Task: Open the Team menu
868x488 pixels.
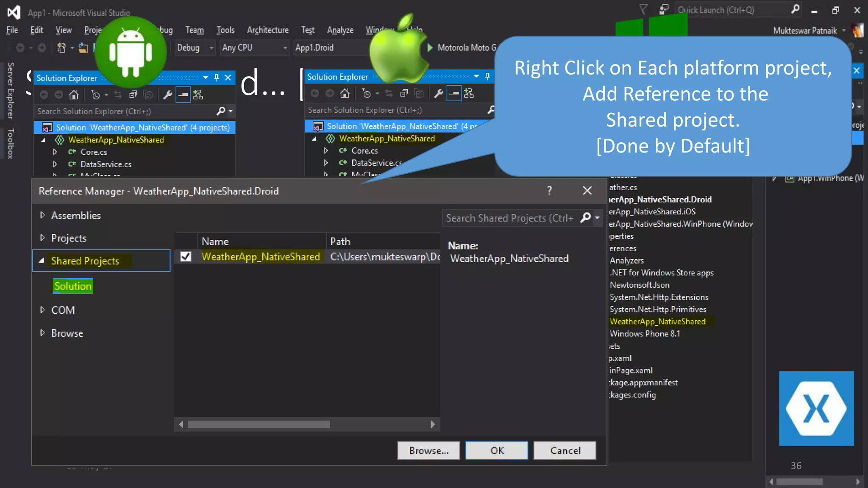Action: [195, 30]
